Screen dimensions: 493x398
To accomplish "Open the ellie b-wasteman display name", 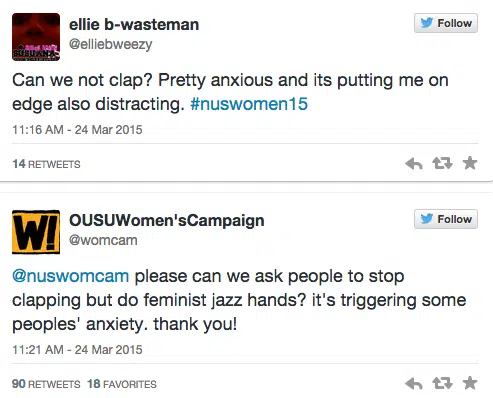I will [134, 25].
